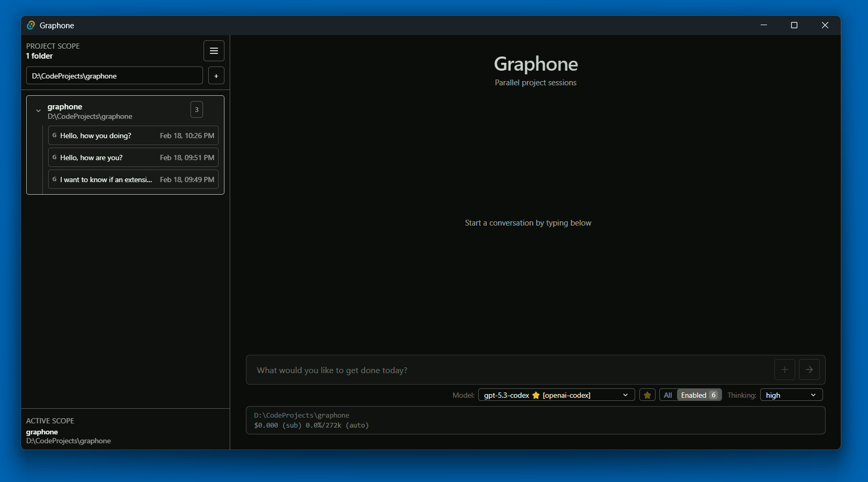The image size is (868, 482).
Task: Toggle the favorite star next to model dropdown
Action: point(647,395)
